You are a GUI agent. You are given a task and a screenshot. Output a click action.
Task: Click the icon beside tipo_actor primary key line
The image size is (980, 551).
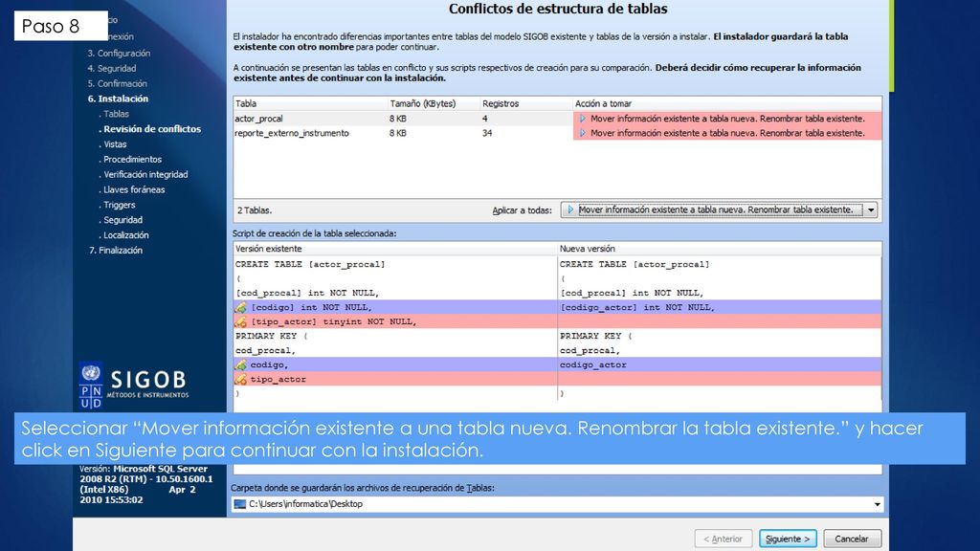tap(240, 379)
